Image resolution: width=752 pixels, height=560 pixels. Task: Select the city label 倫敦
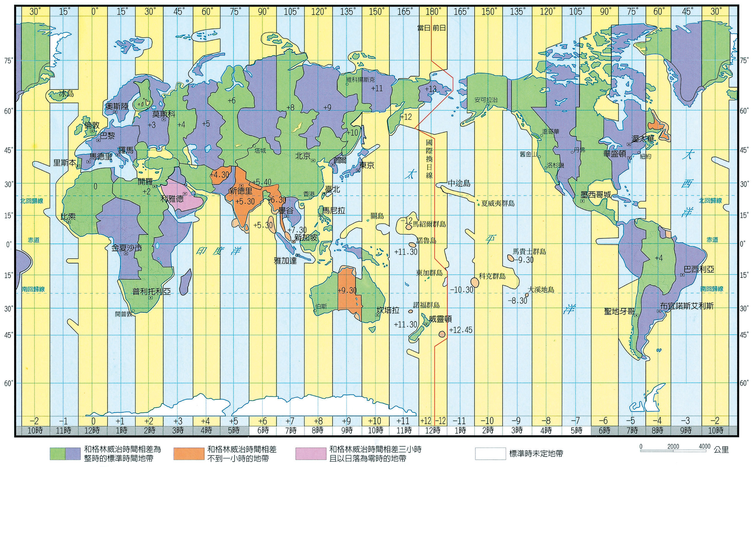click(92, 125)
